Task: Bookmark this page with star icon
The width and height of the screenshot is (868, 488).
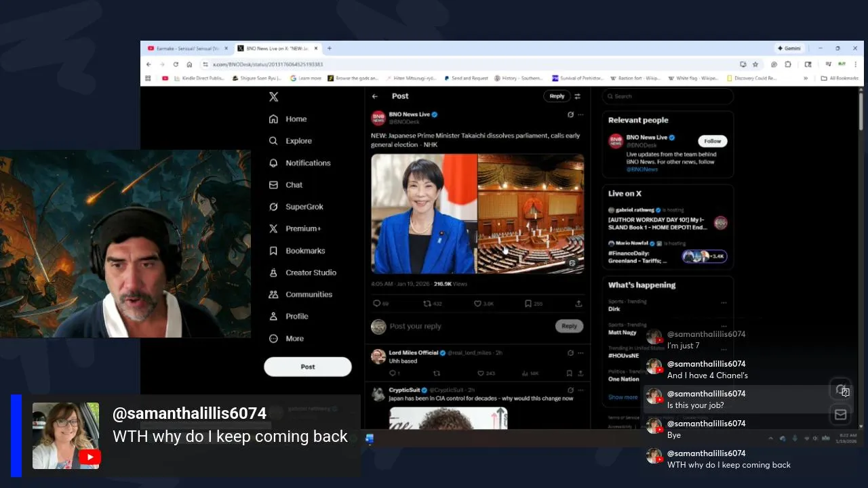Action: 755,64
